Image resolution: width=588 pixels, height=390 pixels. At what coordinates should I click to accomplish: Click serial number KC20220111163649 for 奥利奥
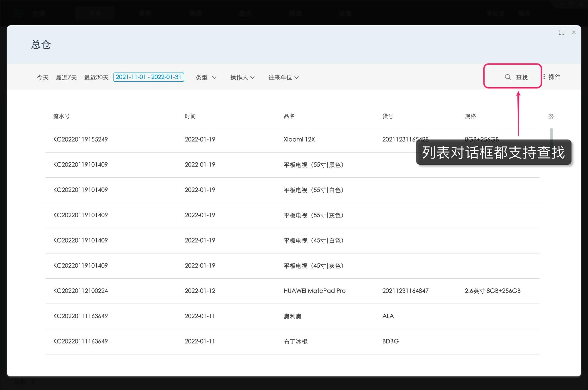(81, 316)
